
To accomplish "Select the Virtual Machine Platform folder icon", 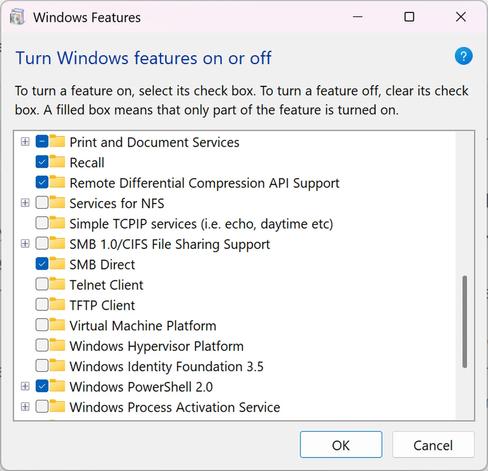I will 57,325.
